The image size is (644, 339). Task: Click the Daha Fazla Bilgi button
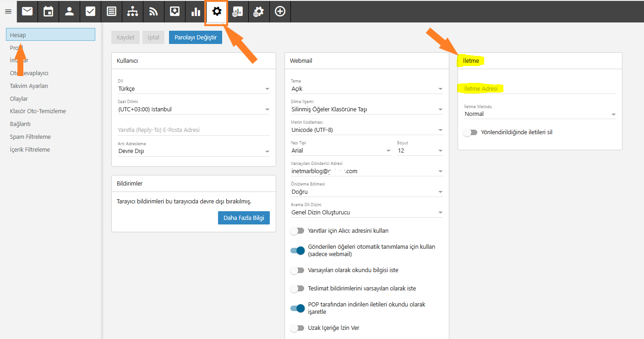click(x=244, y=218)
